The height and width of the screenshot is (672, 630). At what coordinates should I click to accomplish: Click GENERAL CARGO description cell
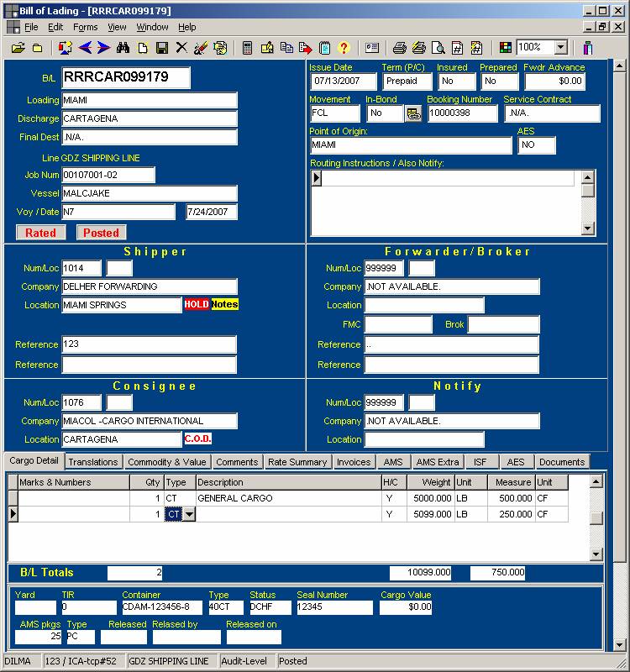(288, 498)
